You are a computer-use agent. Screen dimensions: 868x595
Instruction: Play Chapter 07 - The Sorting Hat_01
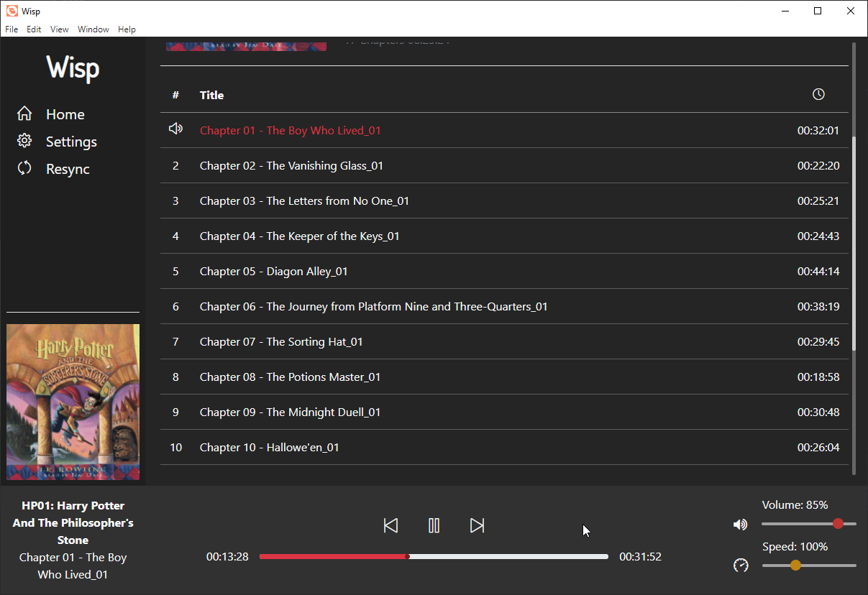(504, 341)
